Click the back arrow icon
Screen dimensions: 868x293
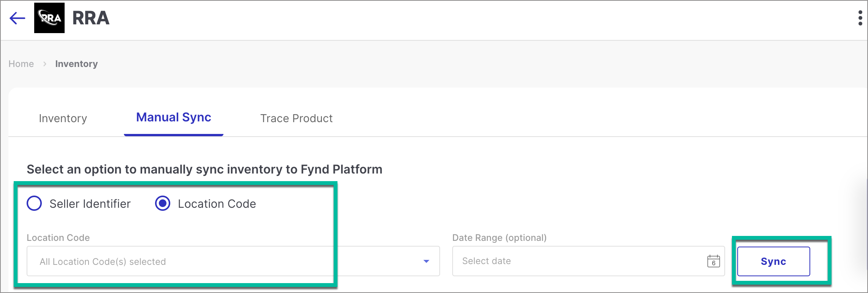(17, 18)
